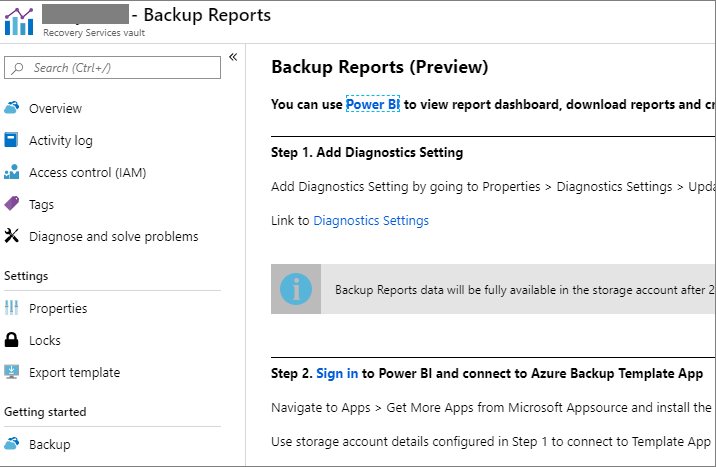Click the Backup Reports (Preview) heading

point(379,67)
